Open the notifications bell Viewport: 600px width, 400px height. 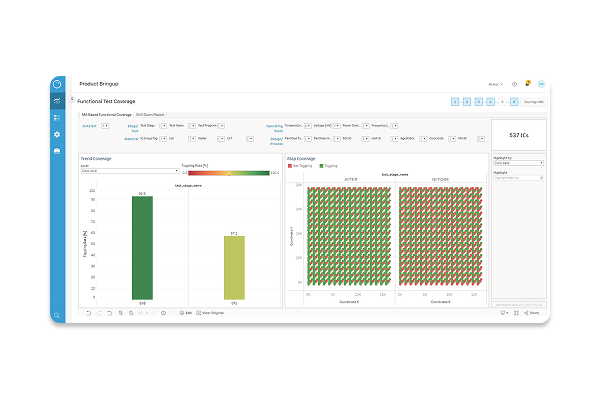(x=527, y=83)
